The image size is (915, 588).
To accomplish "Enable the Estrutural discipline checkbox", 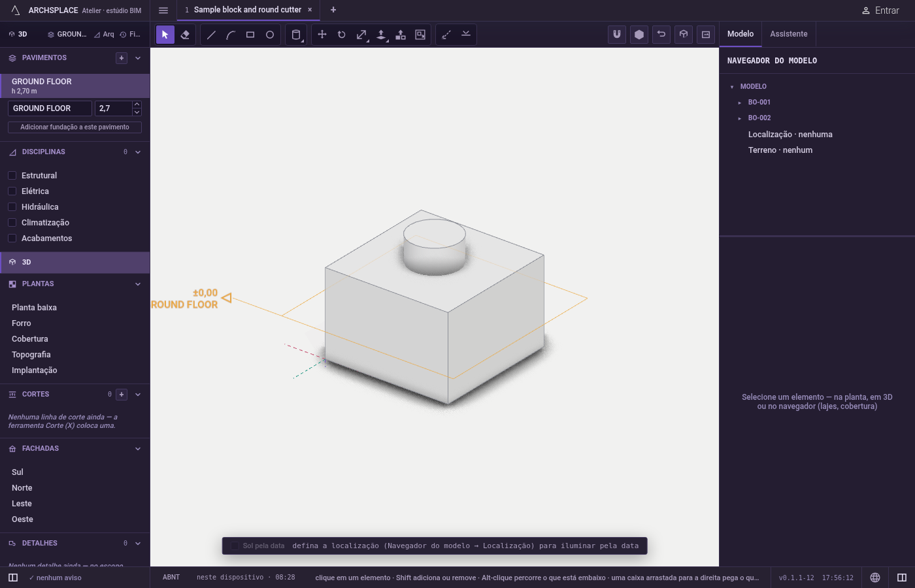I will click(12, 176).
